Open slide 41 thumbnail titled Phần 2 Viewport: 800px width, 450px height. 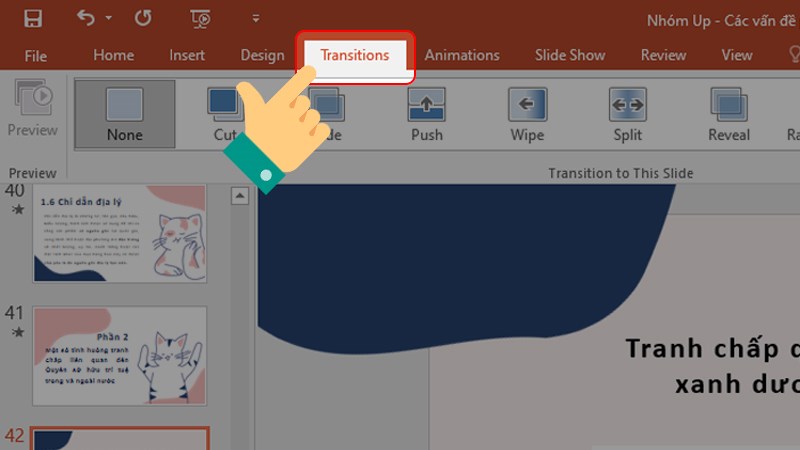coord(119,356)
